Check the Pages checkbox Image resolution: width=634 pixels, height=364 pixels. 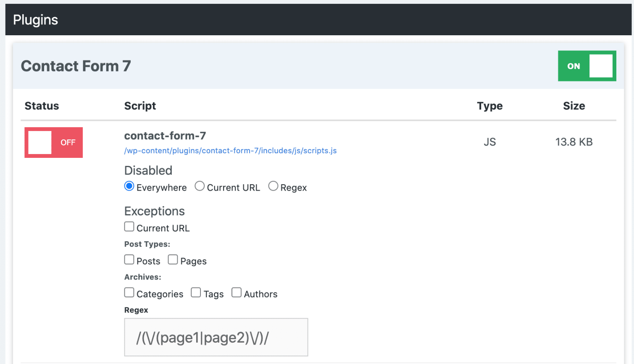point(173,259)
